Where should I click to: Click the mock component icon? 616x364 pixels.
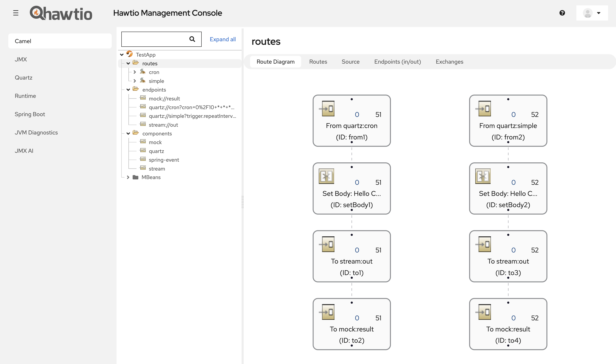tap(143, 141)
